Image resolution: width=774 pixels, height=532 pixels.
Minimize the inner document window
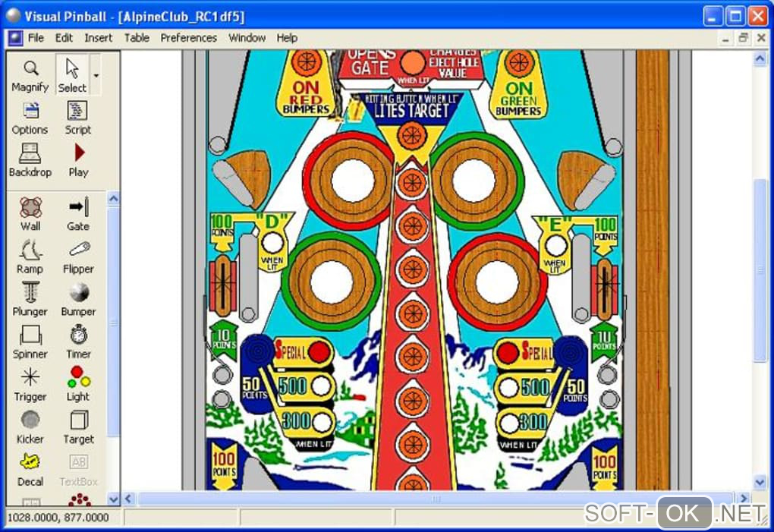[725, 38]
